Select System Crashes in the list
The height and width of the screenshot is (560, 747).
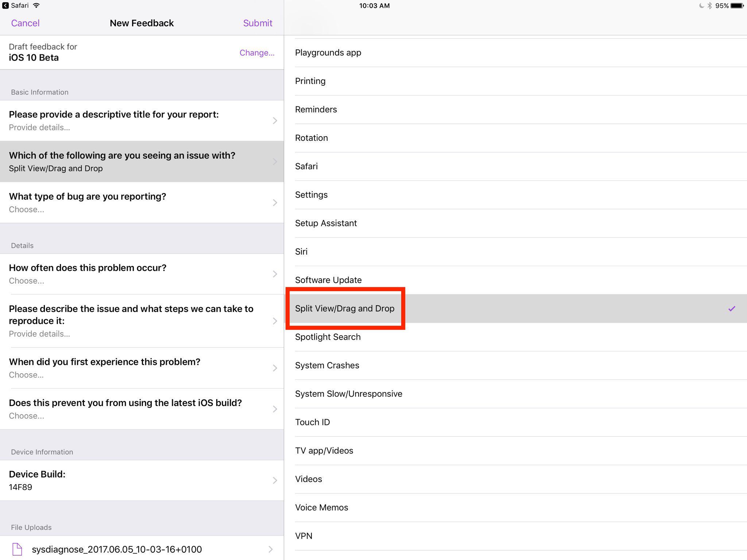click(x=327, y=365)
